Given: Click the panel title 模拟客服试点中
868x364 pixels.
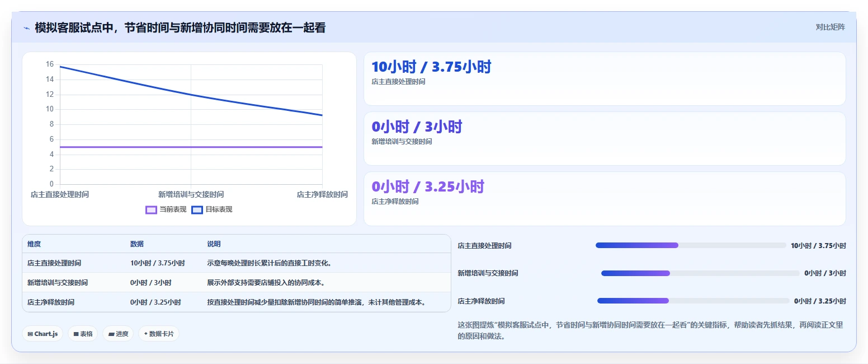Looking at the screenshot, I should pyautogui.click(x=180, y=27).
